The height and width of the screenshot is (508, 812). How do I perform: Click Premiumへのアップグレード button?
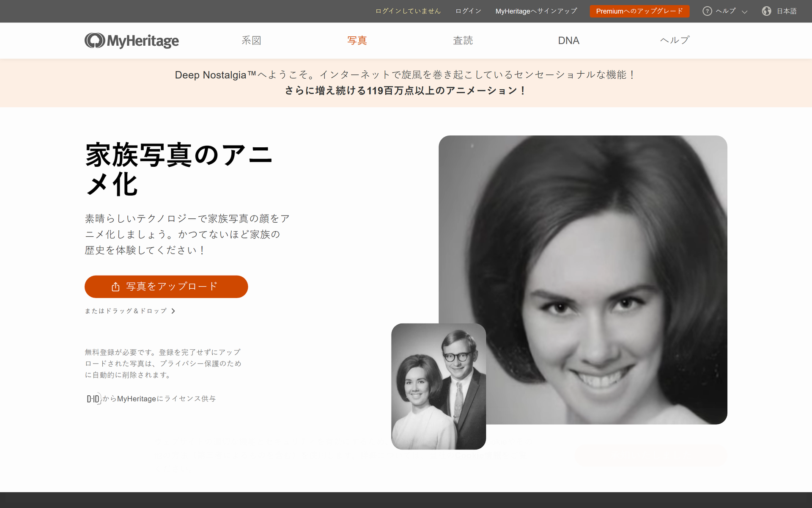tap(639, 11)
